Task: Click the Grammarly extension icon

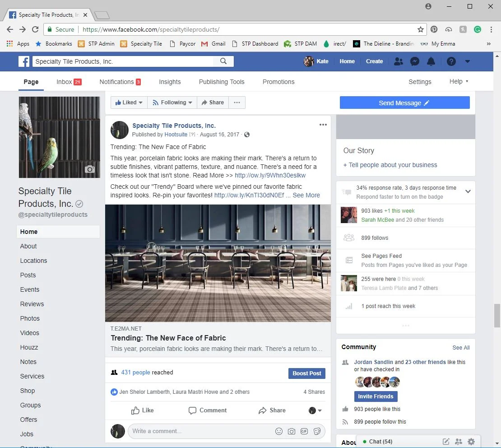Action: click(x=478, y=29)
